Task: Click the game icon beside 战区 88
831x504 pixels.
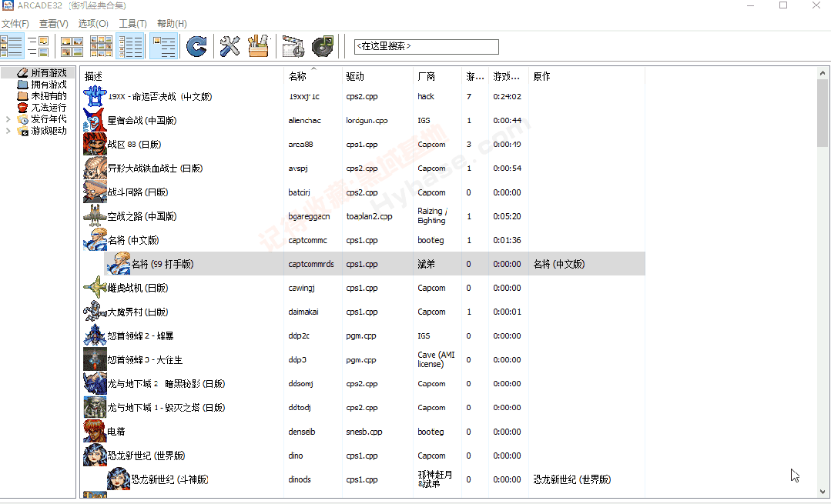Action: (x=95, y=144)
